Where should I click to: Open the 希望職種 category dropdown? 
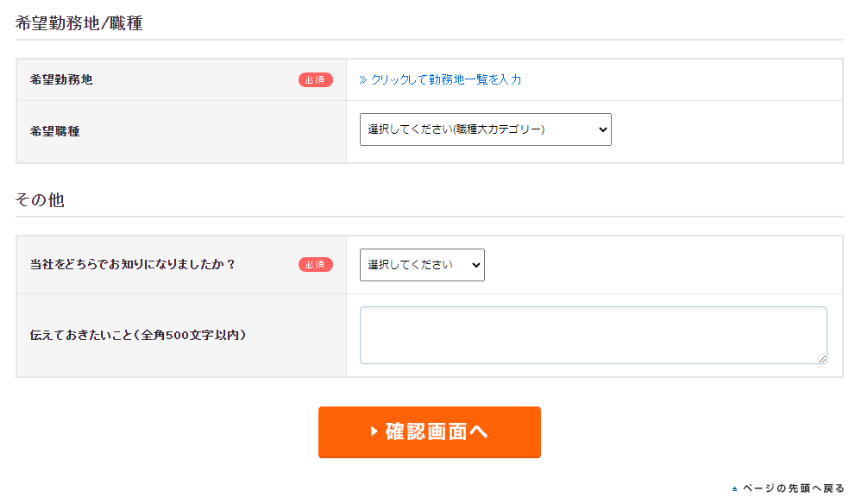(485, 129)
